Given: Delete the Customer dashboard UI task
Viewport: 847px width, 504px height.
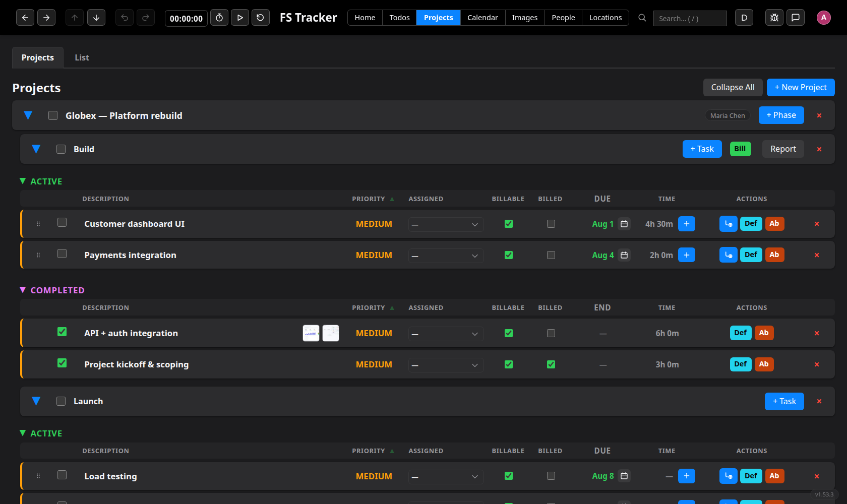Looking at the screenshot, I should tap(817, 224).
